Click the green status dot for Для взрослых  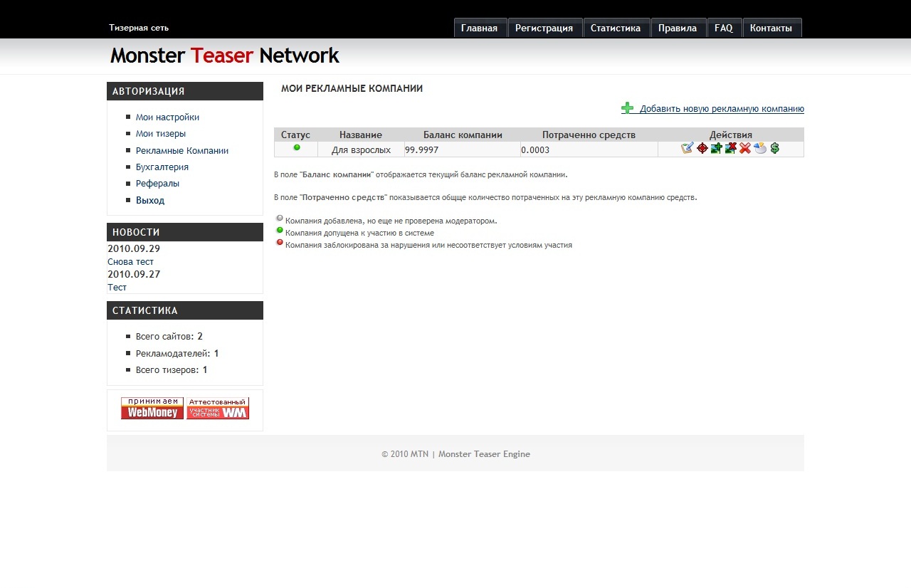[297, 147]
